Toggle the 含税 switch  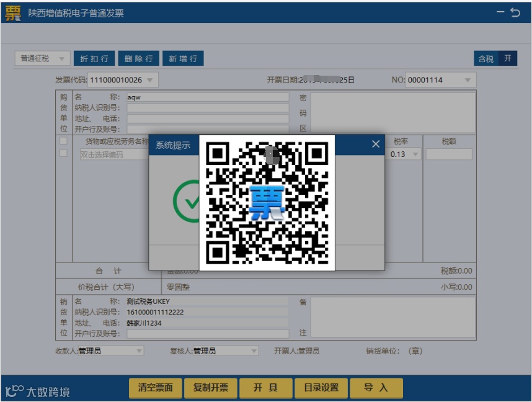[495, 58]
